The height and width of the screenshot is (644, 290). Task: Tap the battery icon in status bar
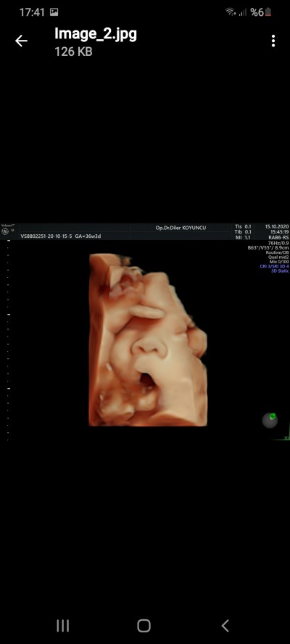point(268,12)
